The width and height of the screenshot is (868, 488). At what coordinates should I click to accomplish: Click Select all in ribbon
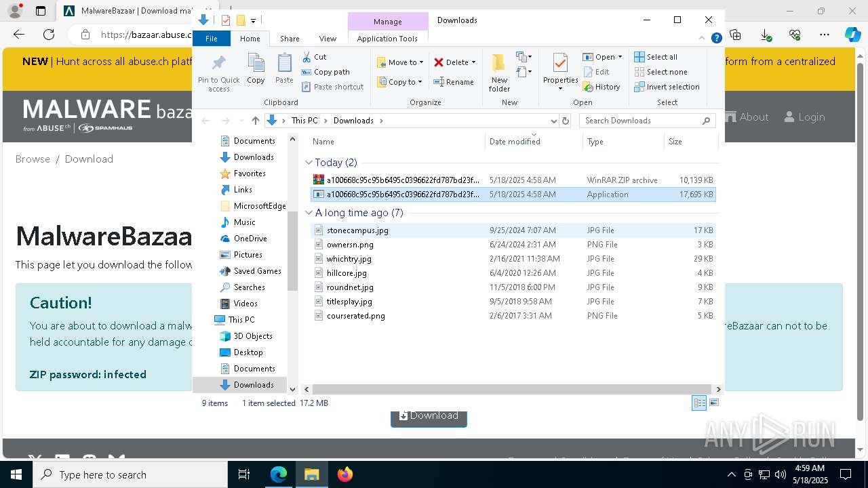pyautogui.click(x=656, y=57)
